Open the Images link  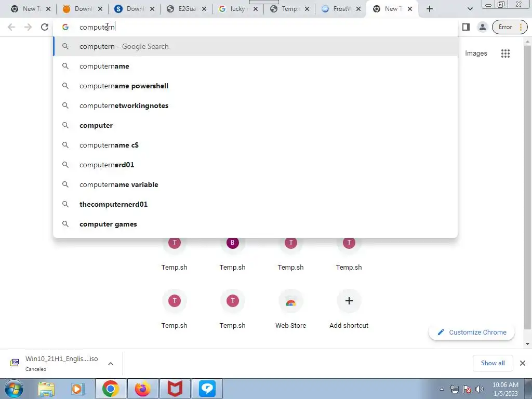[x=476, y=54]
